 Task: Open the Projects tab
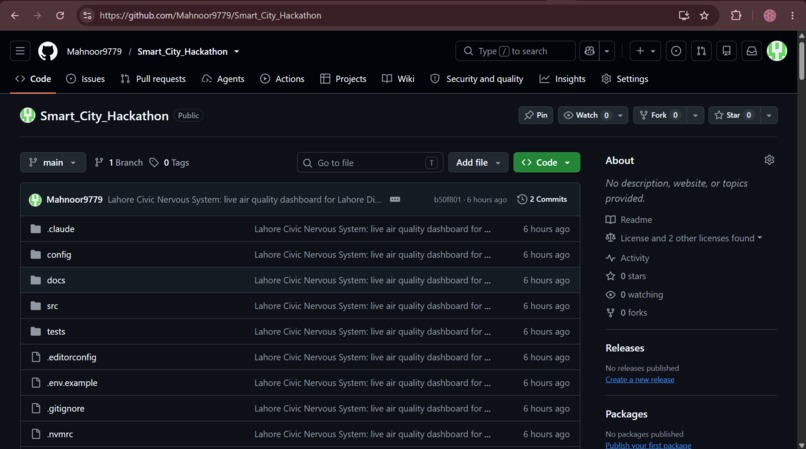(x=343, y=79)
